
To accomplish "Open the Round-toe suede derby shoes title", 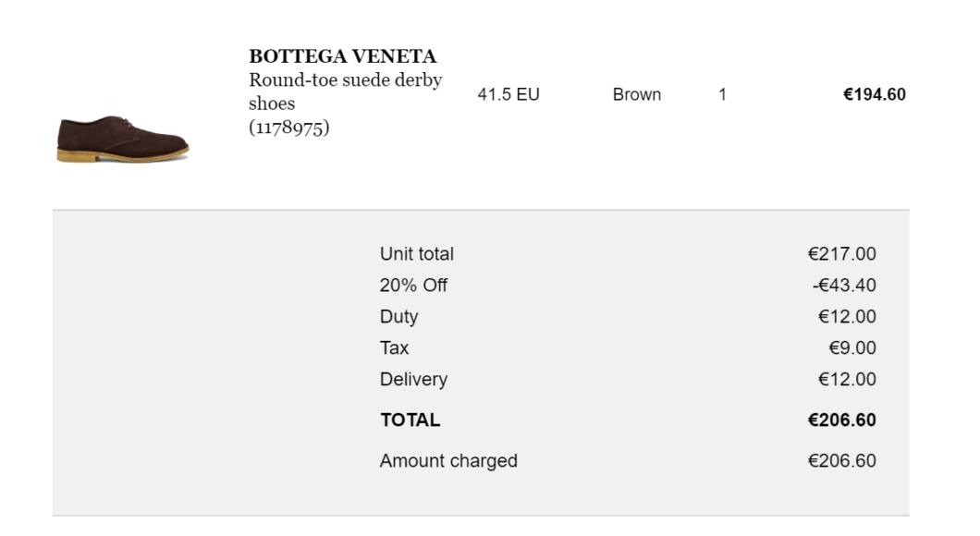I will (345, 91).
